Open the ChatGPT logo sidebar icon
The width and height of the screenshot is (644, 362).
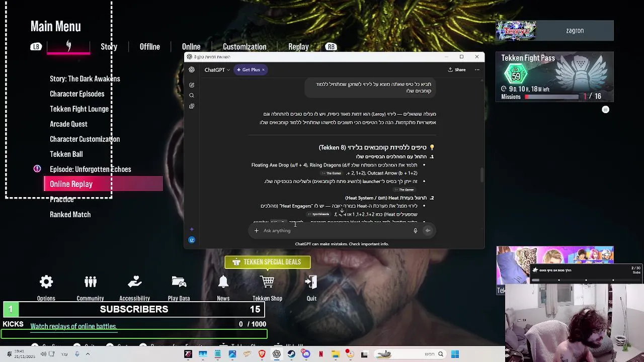pyautogui.click(x=192, y=70)
